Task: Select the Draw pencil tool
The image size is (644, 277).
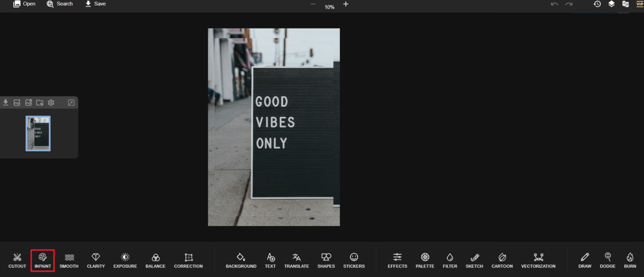Action: pyautogui.click(x=585, y=260)
